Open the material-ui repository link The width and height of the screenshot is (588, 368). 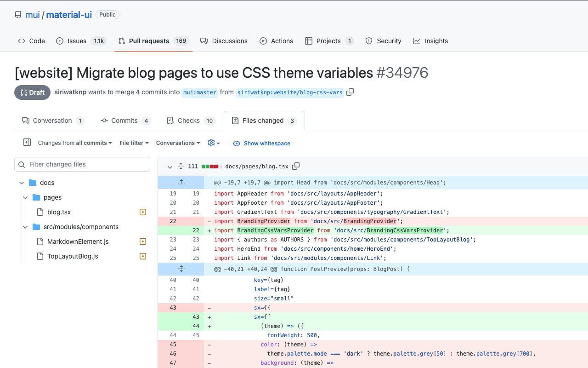pyautogui.click(x=69, y=15)
